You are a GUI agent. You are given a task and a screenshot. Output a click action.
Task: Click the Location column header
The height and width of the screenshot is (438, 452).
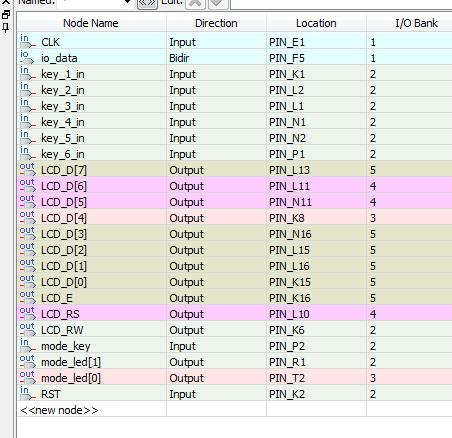coord(316,23)
